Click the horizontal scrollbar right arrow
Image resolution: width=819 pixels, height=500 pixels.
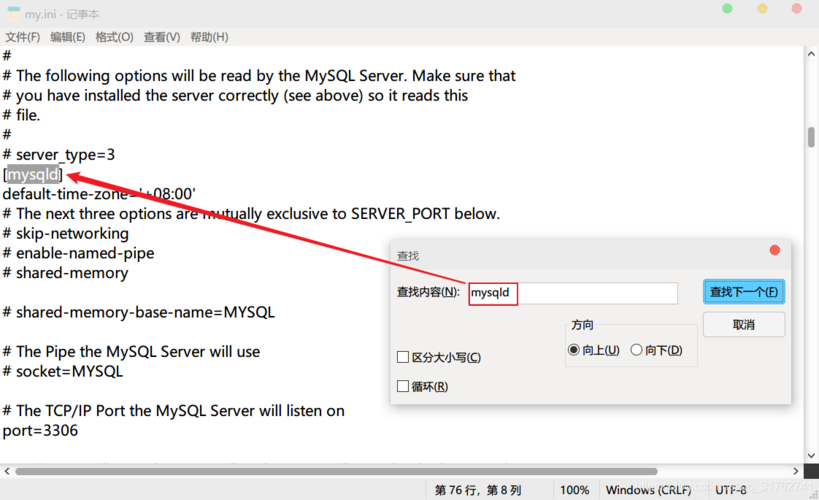pos(795,471)
